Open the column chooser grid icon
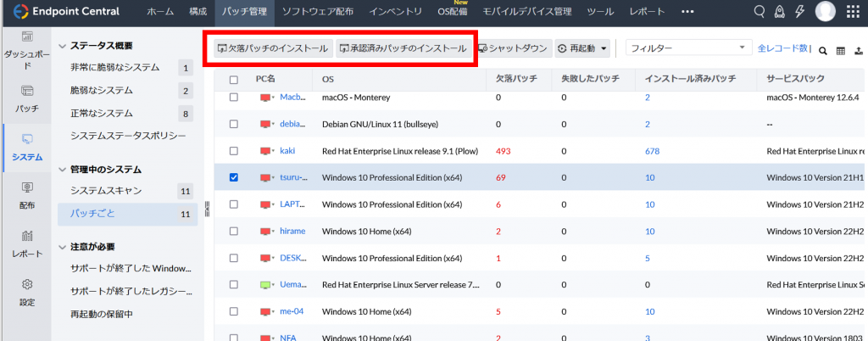The height and width of the screenshot is (341, 868). coord(840,51)
